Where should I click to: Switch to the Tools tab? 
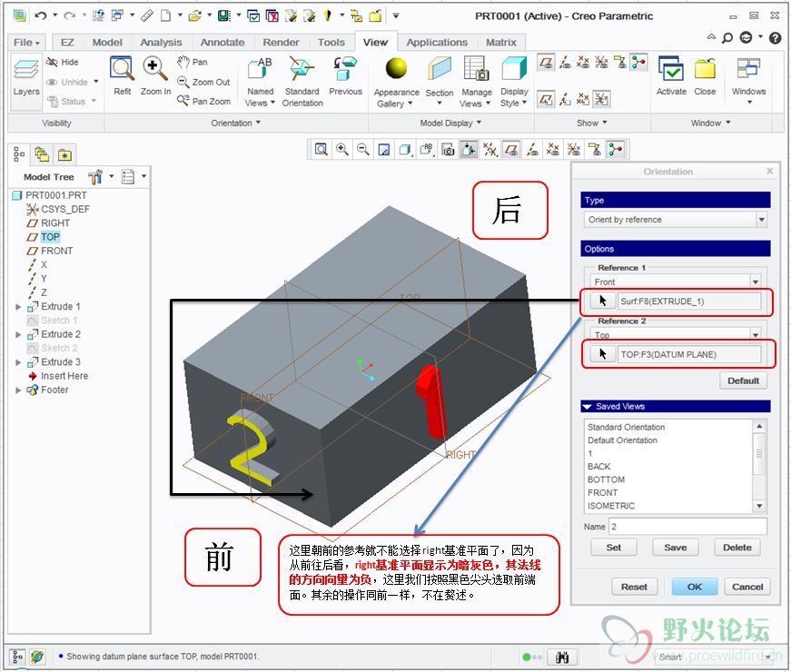[331, 43]
